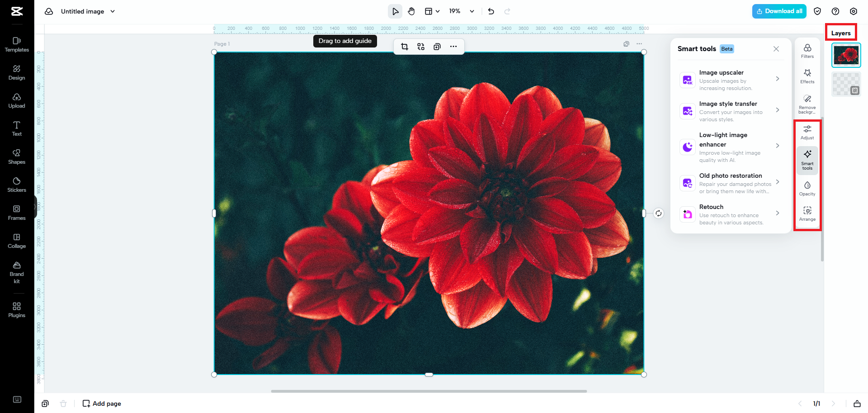This screenshot has width=868, height=413.
Task: Open the Adjust panel
Action: pyautogui.click(x=807, y=132)
